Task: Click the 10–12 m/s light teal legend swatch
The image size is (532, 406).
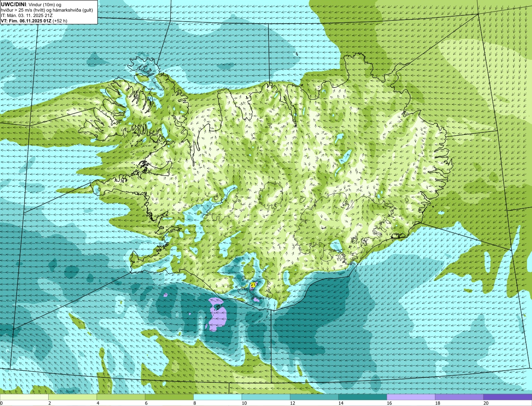Action: [x=266, y=397]
